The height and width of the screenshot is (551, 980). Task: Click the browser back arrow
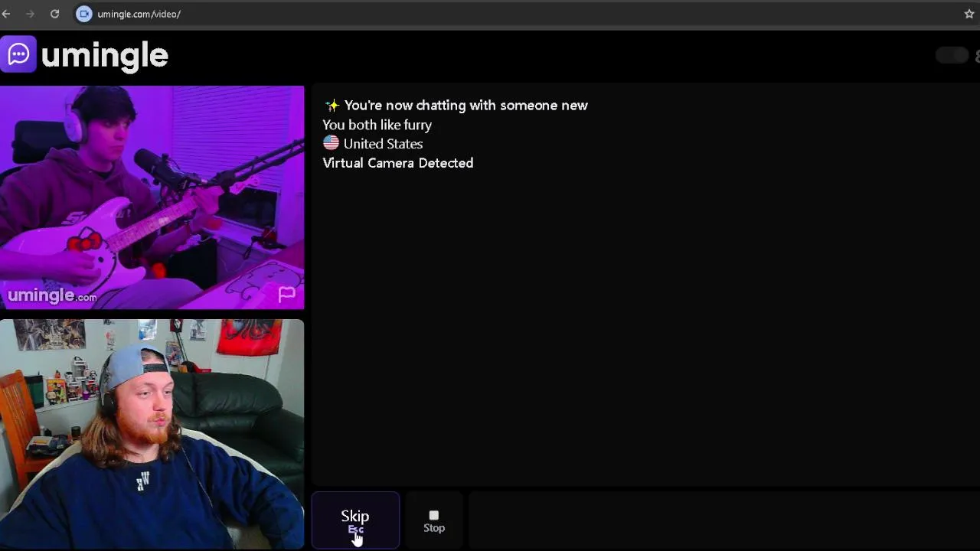(x=6, y=14)
